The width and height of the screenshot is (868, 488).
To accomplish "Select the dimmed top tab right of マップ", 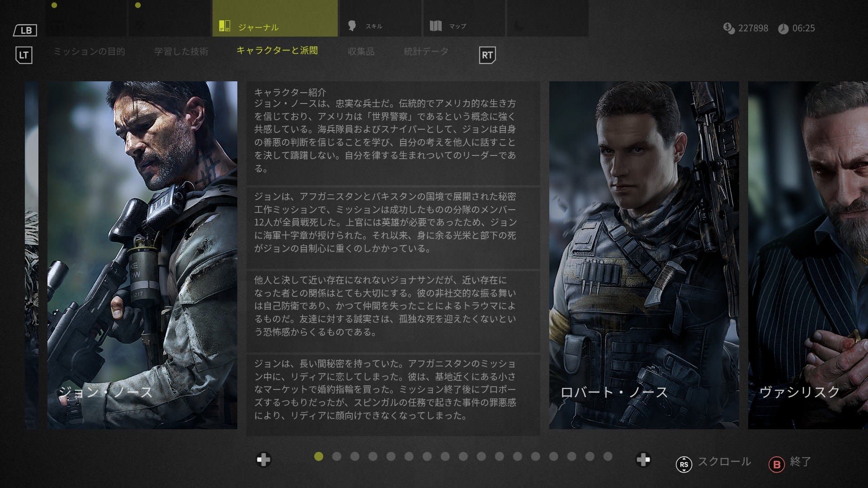I will point(548,19).
